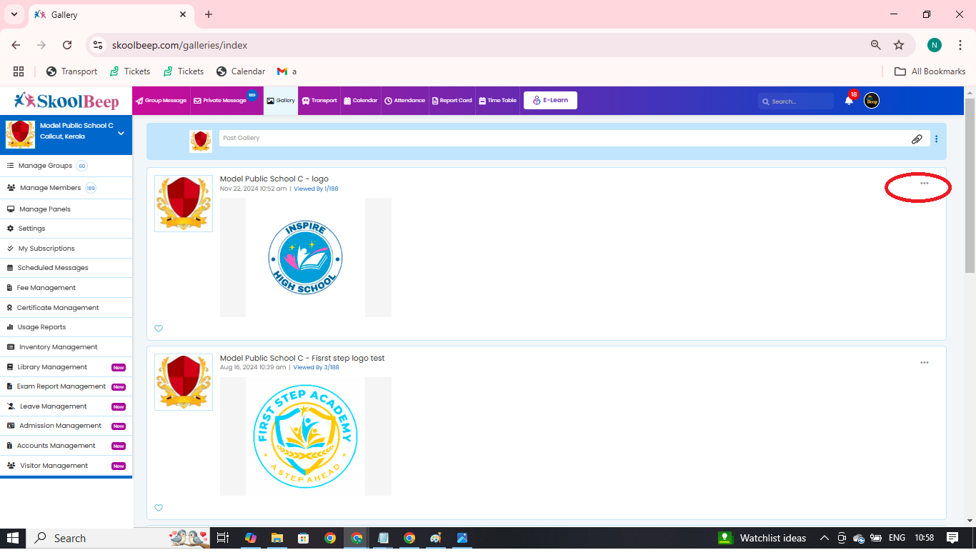Open Task View on taskbar
This screenshot has height=560, width=976.
[223, 538]
